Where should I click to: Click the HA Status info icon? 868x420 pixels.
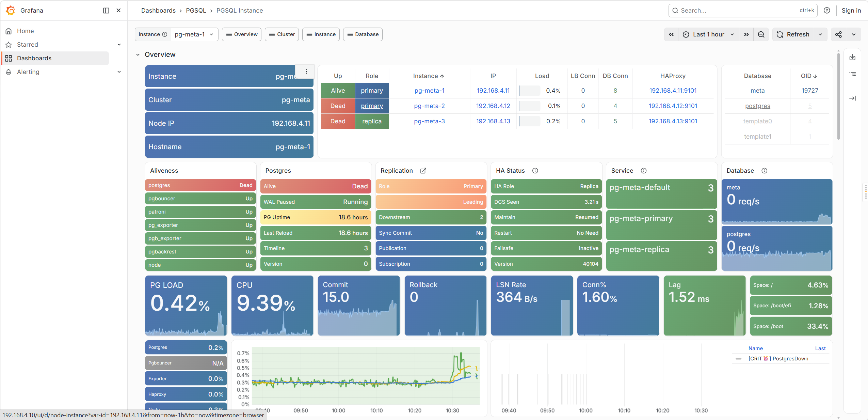click(535, 171)
